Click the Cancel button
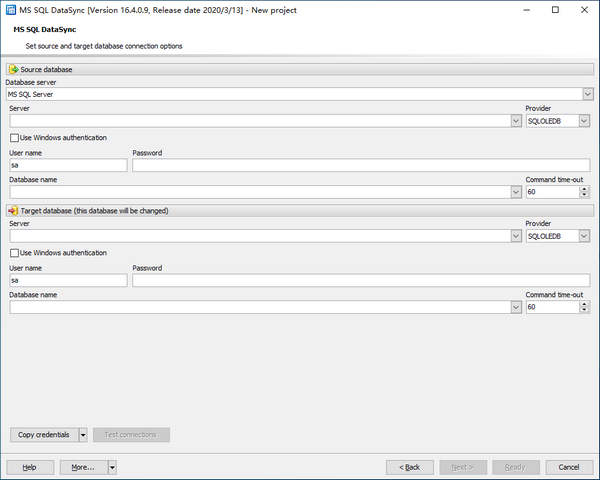 pos(569,467)
